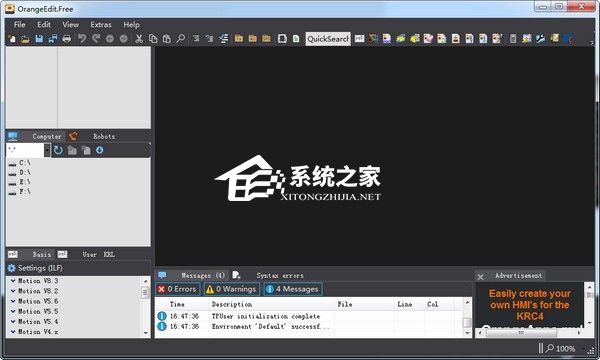Click the Redo arrow icon

(x=96, y=39)
